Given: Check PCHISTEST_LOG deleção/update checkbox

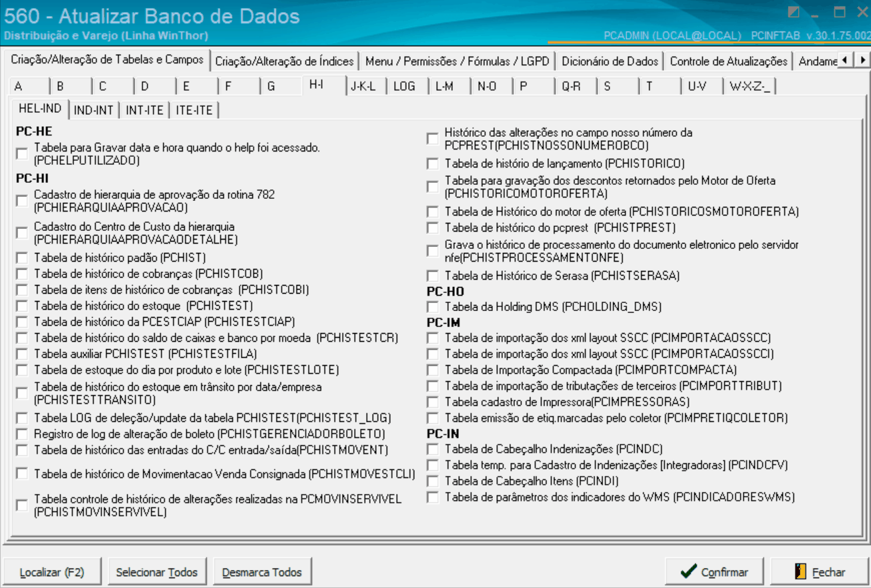Looking at the screenshot, I should point(22,418).
